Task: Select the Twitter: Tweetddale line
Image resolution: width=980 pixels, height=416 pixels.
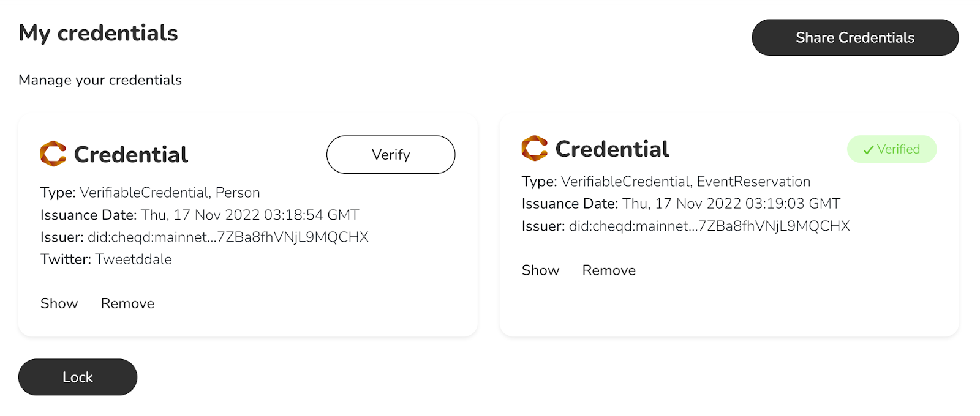Action: tap(106, 259)
